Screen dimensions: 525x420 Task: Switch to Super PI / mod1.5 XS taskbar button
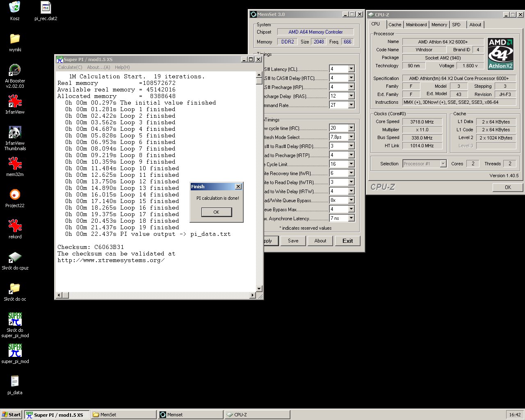[x=57, y=415]
